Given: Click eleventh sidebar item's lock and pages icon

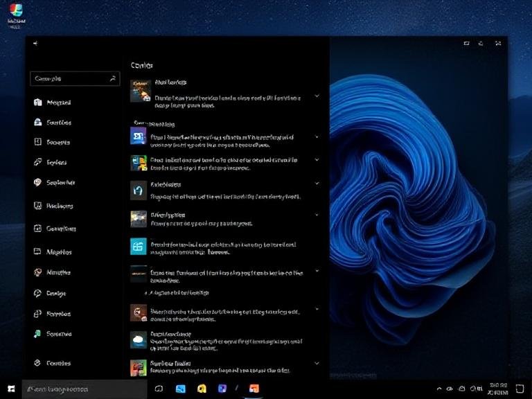Looking at the screenshot, I should (37, 314).
